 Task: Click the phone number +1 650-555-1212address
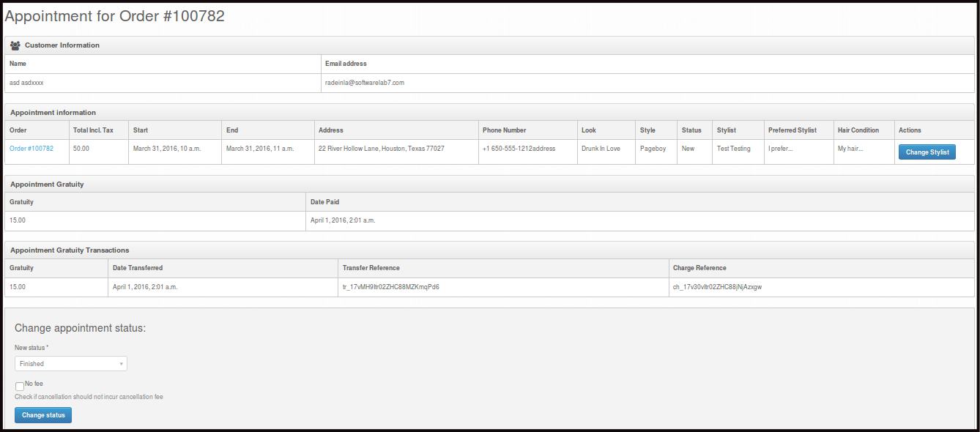[x=519, y=149]
